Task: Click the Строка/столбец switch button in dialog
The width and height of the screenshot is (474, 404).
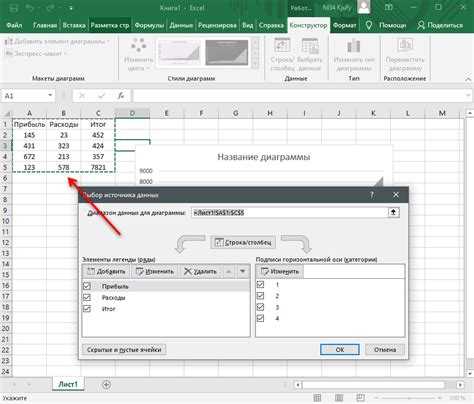Action: point(243,242)
